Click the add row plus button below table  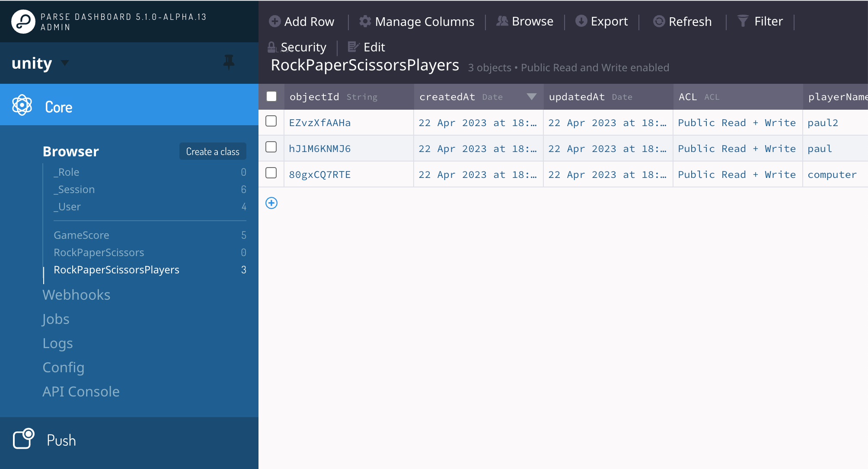pos(271,203)
